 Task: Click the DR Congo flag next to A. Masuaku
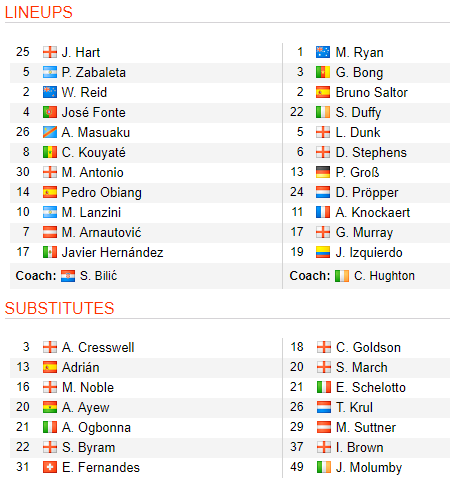tap(50, 132)
